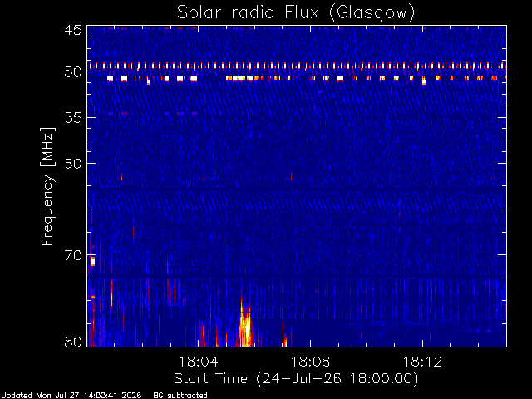Click the small burst right of the big burst
532x399 pixels.
click(x=284, y=336)
